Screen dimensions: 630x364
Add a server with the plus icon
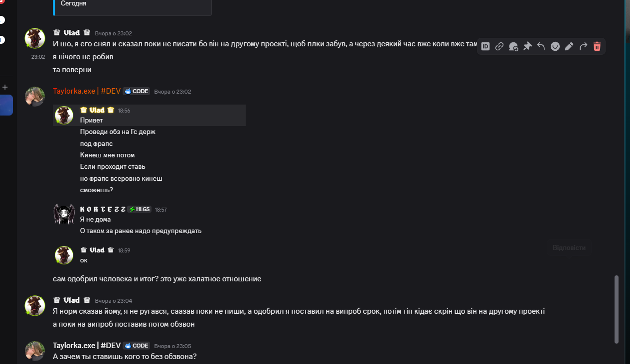[5, 87]
